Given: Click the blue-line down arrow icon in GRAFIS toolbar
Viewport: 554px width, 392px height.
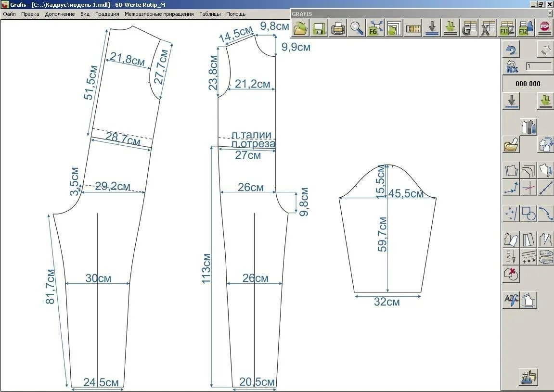Looking at the screenshot, I should pos(432,28).
